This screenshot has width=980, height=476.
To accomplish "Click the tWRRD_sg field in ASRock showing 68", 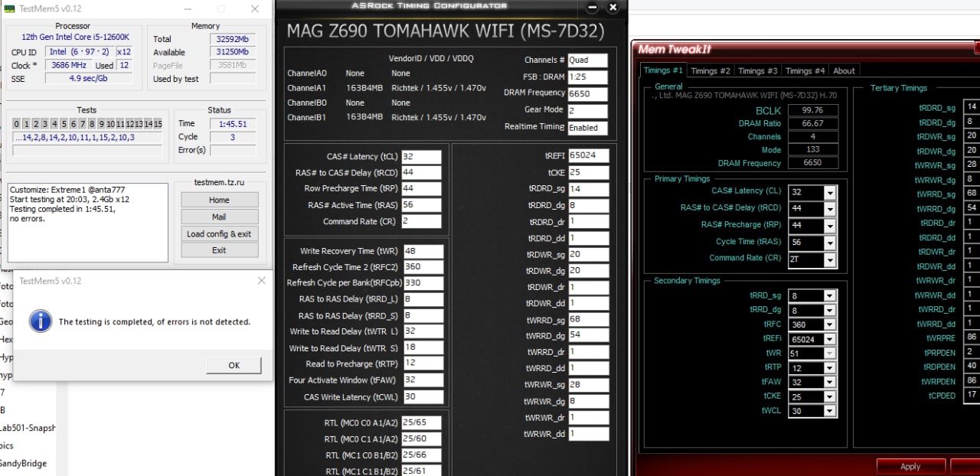I will click(588, 319).
